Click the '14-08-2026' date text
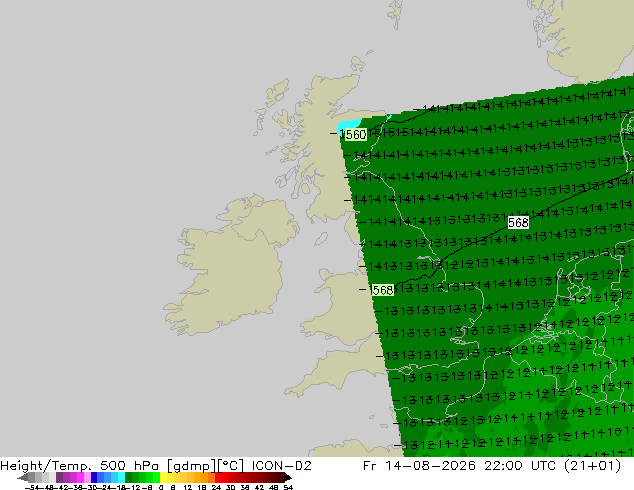Screen dimensions: 634x490 tap(430, 466)
